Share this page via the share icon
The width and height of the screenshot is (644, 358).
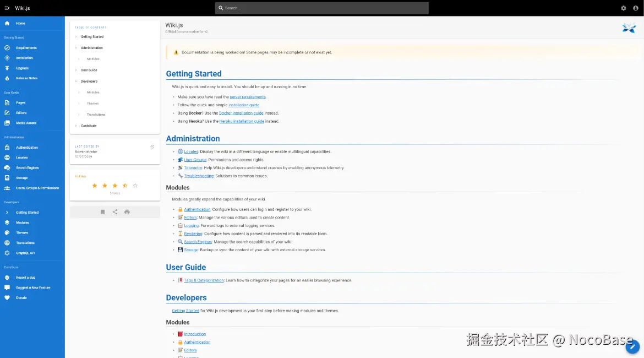114,211
